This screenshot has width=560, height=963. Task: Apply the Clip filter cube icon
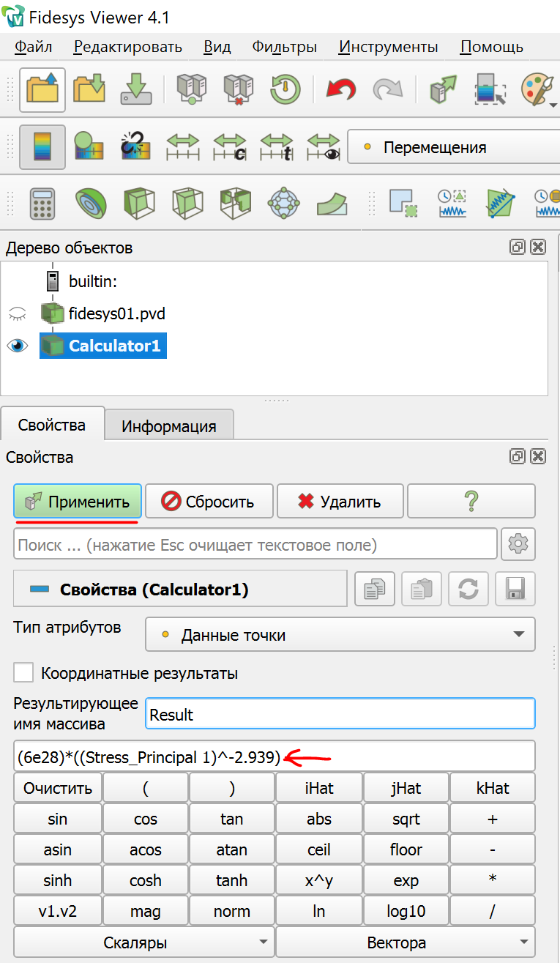pyautogui.click(x=138, y=203)
